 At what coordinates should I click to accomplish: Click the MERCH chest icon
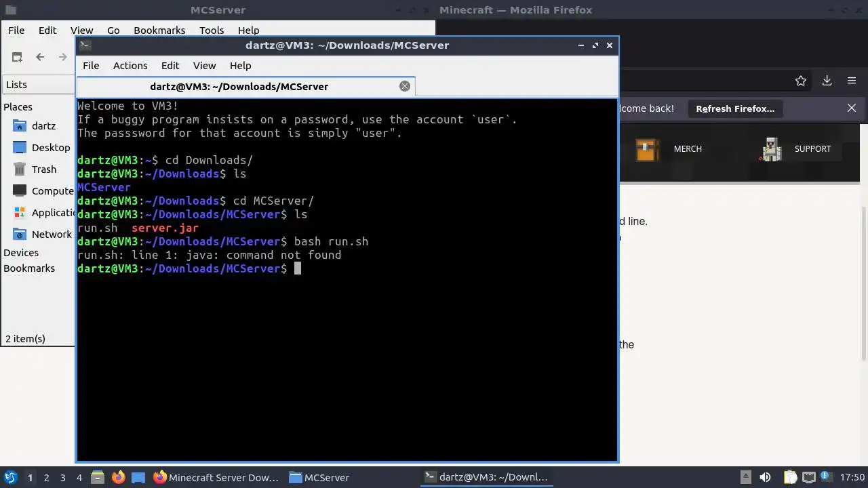click(x=648, y=149)
